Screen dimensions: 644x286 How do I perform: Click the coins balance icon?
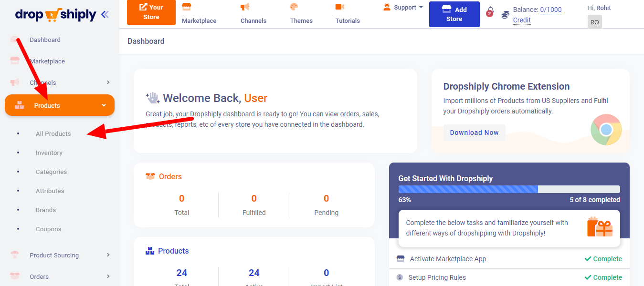pyautogui.click(x=505, y=15)
